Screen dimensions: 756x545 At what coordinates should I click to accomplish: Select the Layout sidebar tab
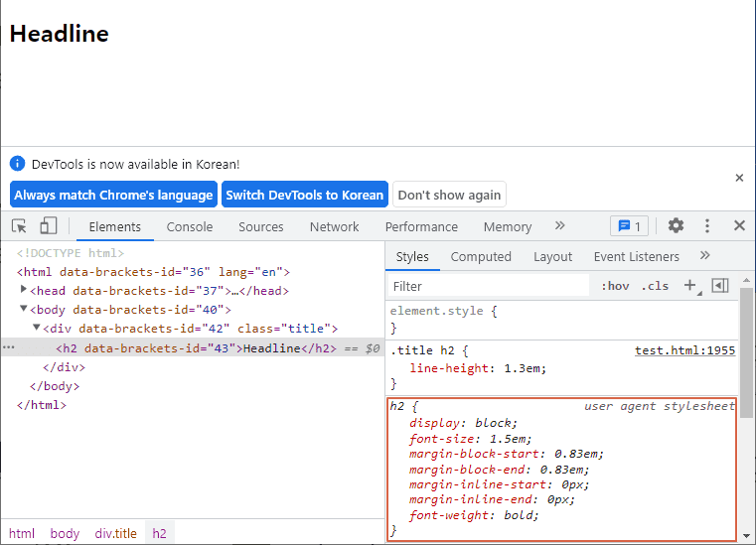[552, 256]
